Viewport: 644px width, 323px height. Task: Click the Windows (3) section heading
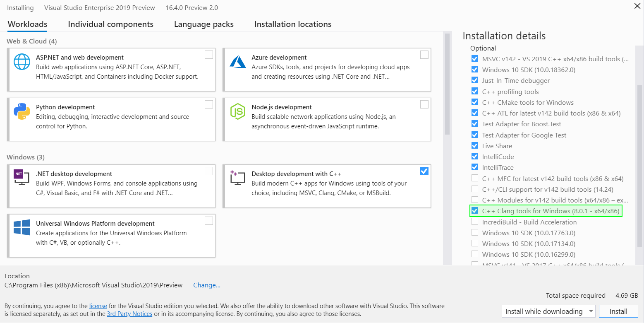26,157
